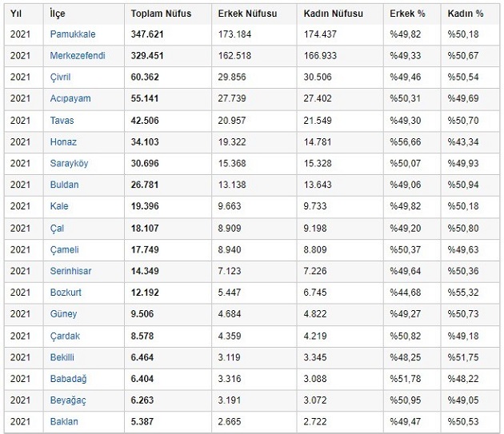Screen dimensions: 504x434
Task: Click the Merkezefendi district link
Action: click(x=77, y=55)
